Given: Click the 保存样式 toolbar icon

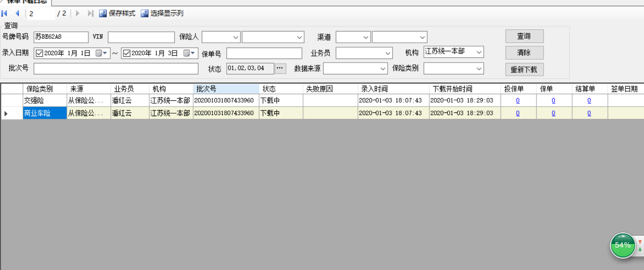Looking at the screenshot, I should pyautogui.click(x=103, y=14).
